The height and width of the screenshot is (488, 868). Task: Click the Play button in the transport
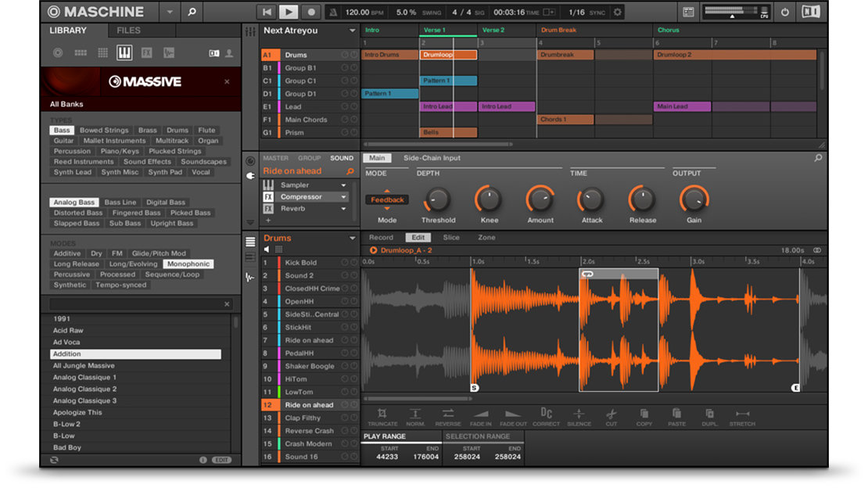[289, 12]
